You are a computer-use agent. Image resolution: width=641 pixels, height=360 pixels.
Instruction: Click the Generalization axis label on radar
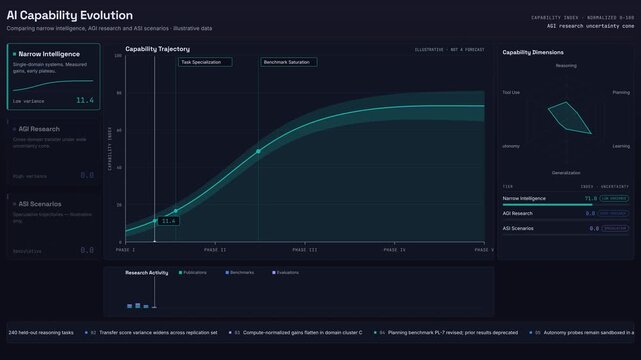pos(566,173)
